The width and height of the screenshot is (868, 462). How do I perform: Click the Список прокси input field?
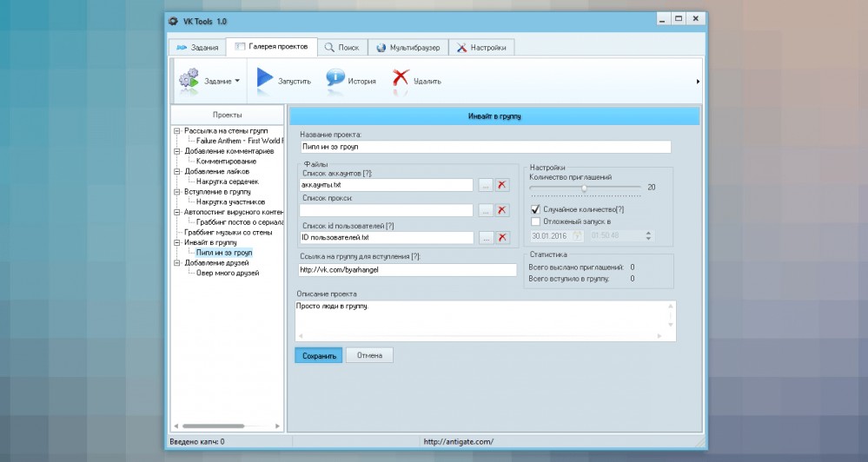(387, 210)
